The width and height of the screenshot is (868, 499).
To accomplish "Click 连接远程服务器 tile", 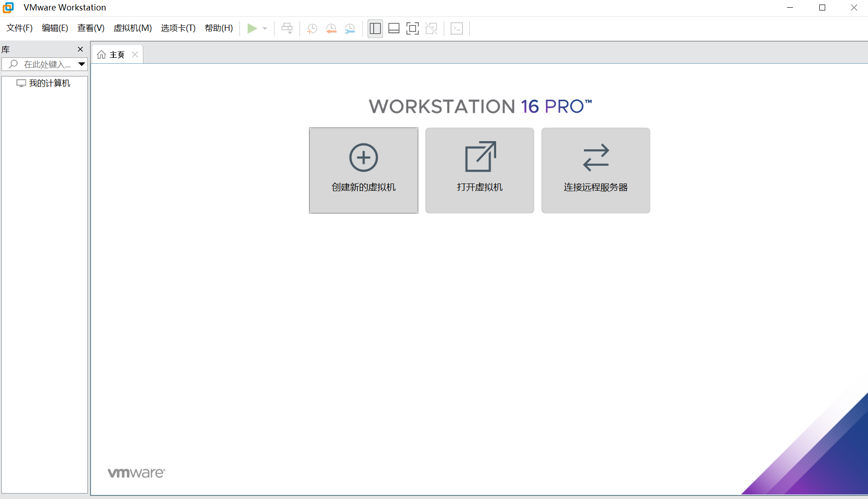I will coord(596,170).
